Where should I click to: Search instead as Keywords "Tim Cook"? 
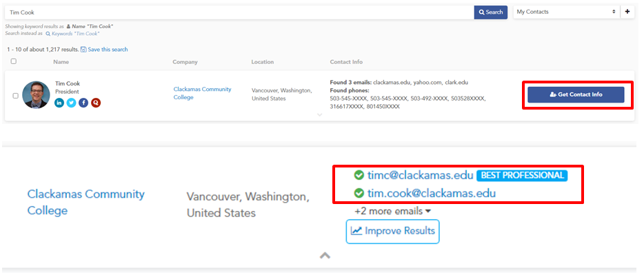coord(72,34)
